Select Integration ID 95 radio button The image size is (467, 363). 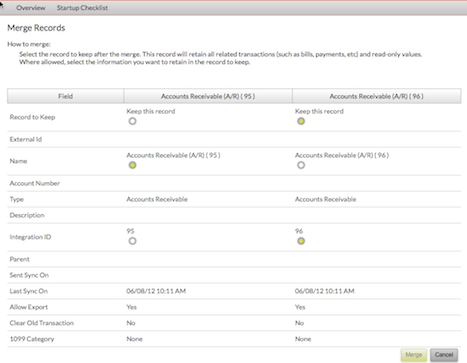click(x=132, y=241)
